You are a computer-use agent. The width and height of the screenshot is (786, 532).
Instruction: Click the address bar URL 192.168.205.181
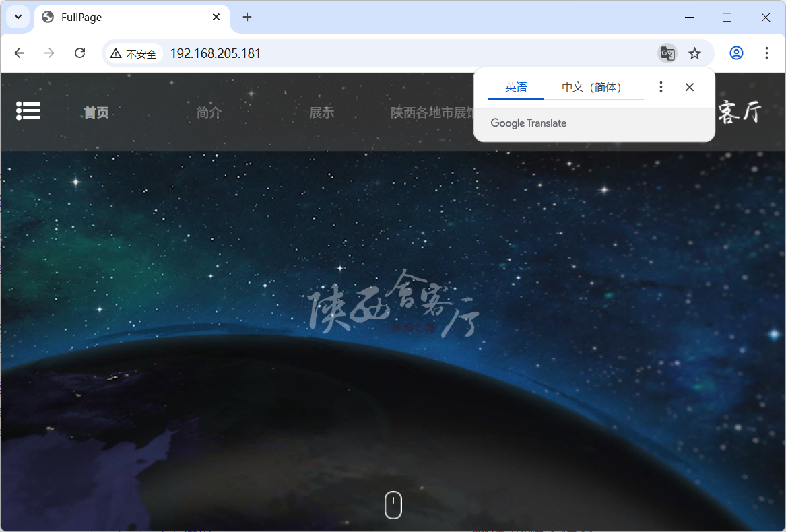point(216,53)
